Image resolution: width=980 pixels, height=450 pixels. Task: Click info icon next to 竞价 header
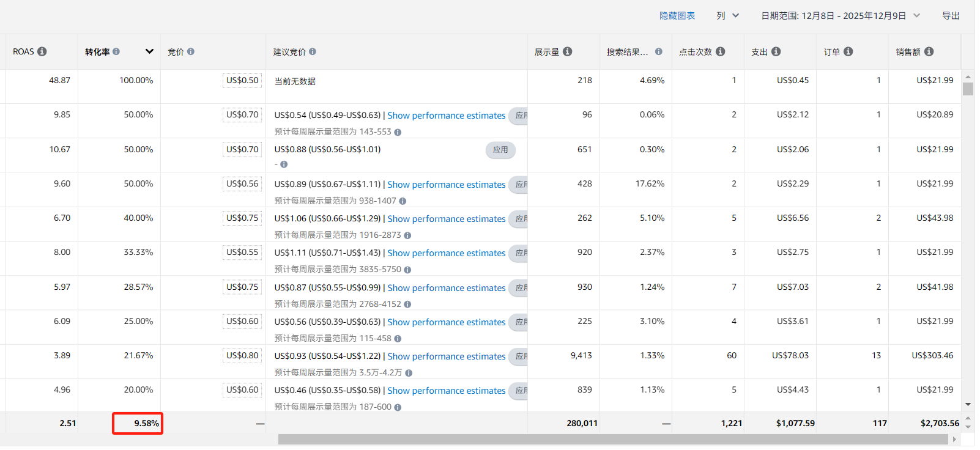pyautogui.click(x=191, y=52)
